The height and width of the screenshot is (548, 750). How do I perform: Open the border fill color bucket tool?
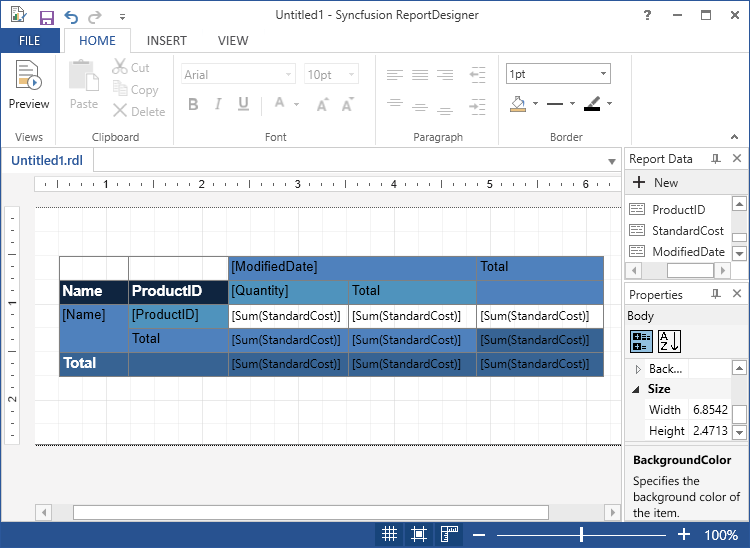(518, 103)
